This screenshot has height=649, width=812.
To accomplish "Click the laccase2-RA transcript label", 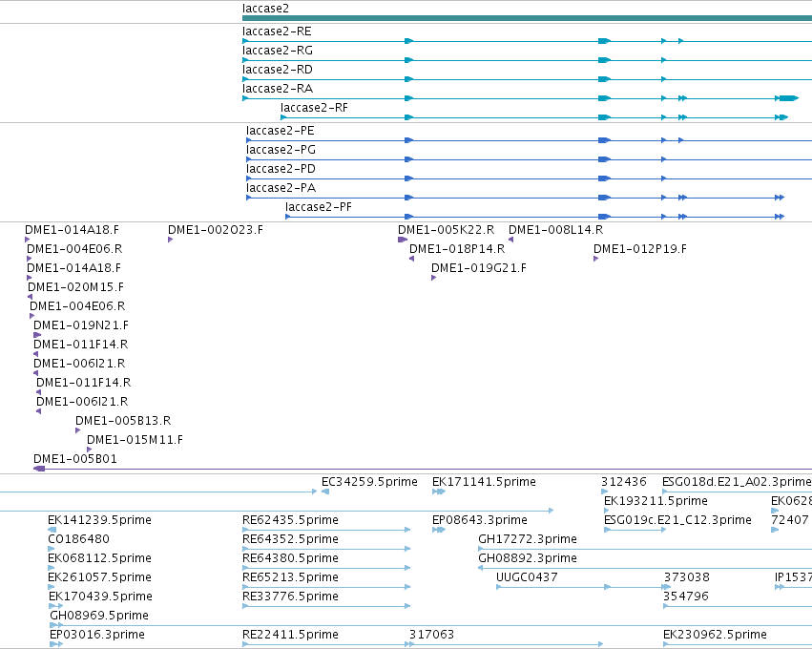I will pos(277,89).
